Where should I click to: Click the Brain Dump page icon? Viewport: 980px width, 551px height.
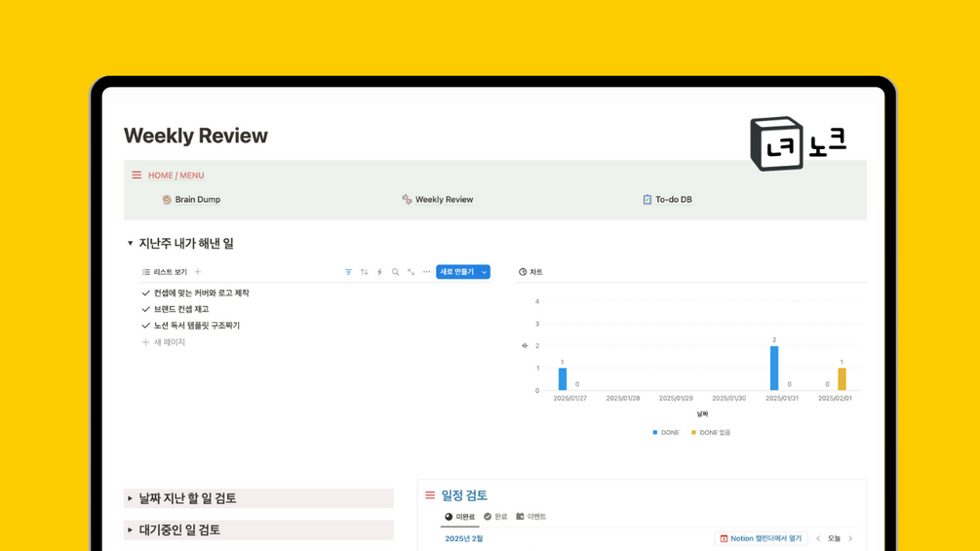pyautogui.click(x=167, y=199)
